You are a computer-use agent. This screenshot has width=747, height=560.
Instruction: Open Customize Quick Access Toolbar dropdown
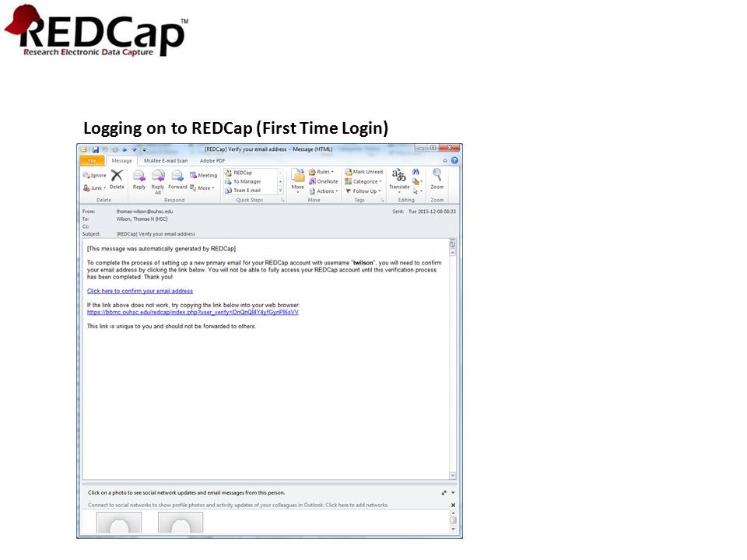pos(144,150)
